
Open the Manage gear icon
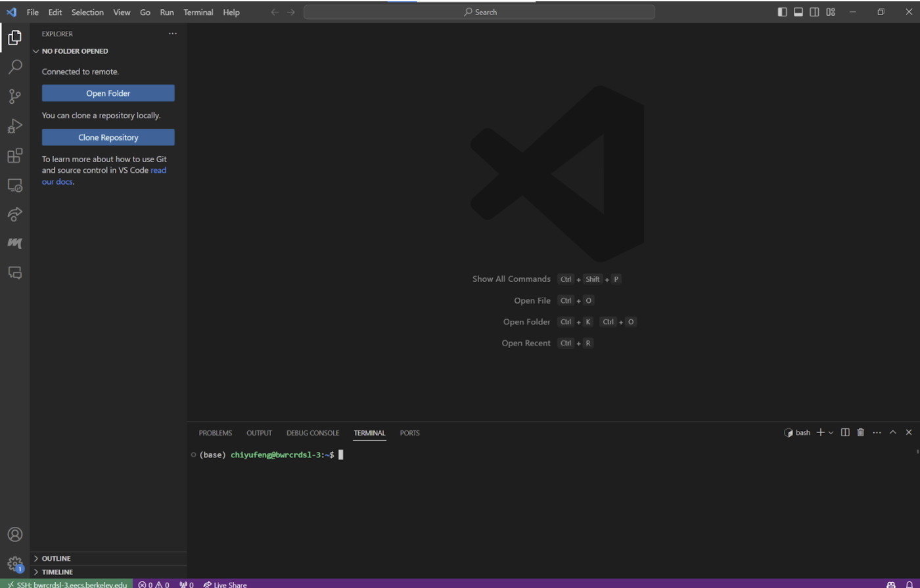(x=14, y=564)
